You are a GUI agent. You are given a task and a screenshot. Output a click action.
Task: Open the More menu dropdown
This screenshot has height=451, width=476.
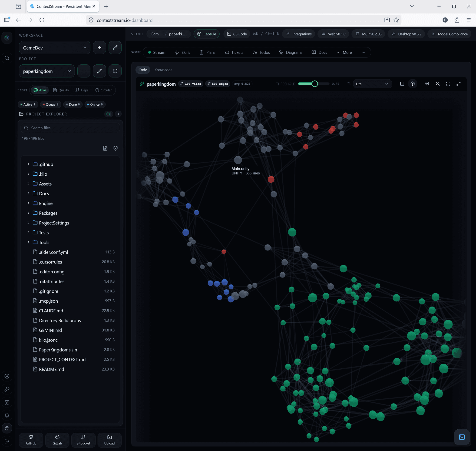point(344,52)
